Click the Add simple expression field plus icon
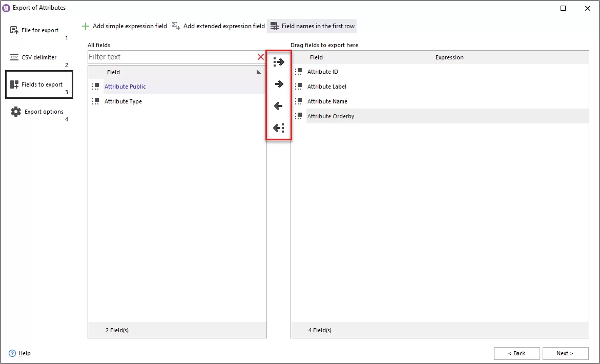This screenshot has width=600, height=364. click(85, 26)
